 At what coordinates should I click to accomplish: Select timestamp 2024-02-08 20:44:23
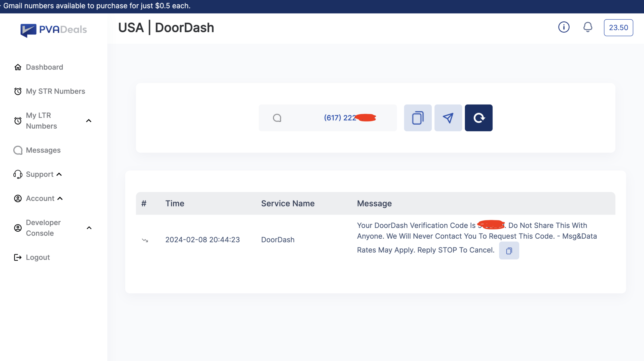(203, 240)
